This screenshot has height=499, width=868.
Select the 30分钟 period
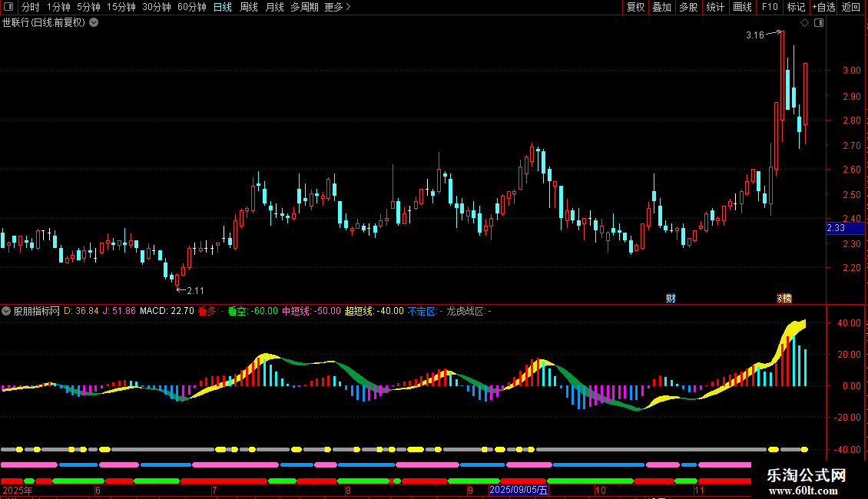click(156, 7)
